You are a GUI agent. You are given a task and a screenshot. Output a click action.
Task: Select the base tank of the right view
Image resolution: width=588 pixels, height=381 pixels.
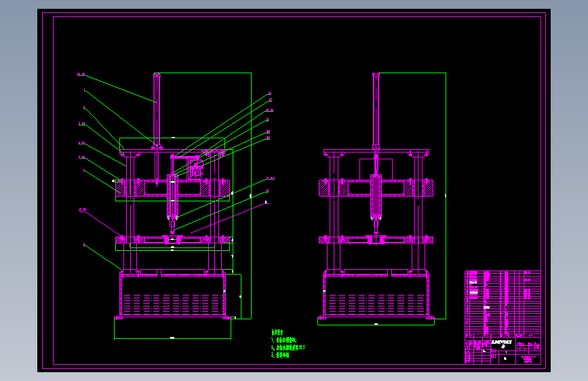376,295
